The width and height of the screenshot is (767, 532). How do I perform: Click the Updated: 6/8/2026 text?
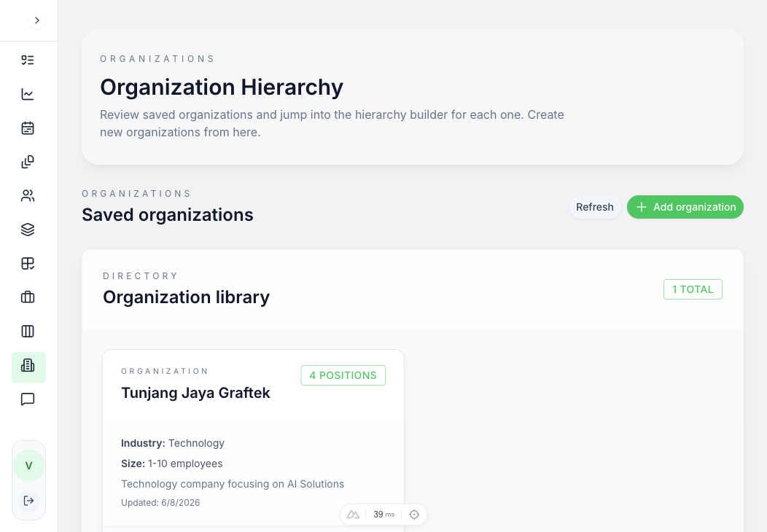160,503
